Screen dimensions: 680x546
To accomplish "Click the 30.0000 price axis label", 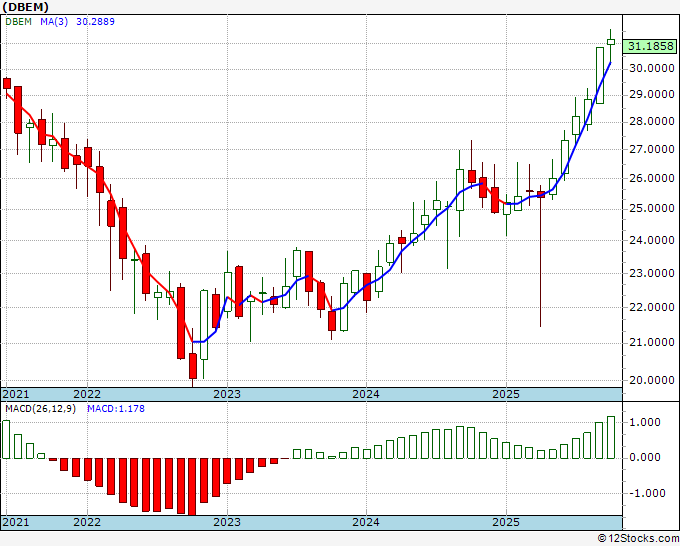I will pos(651,69).
